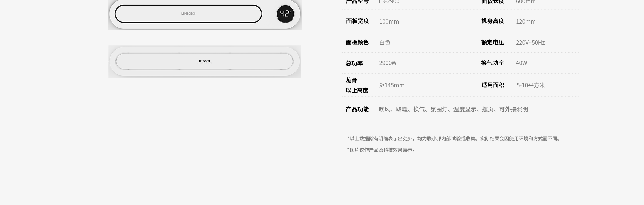
Task: Click the 额定电压 label
Action: [493, 42]
